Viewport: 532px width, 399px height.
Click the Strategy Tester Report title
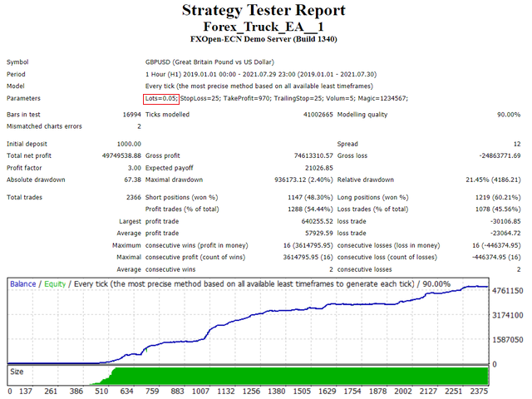pyautogui.click(x=264, y=10)
